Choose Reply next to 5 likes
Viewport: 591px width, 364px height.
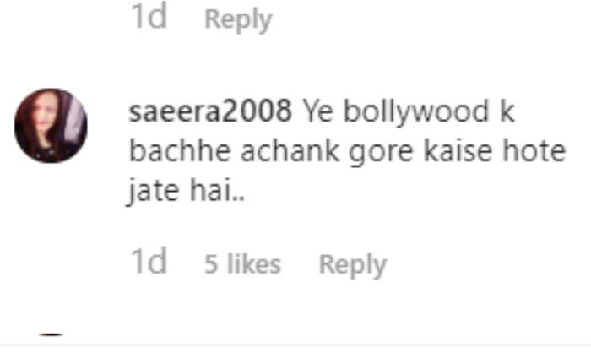(x=353, y=264)
